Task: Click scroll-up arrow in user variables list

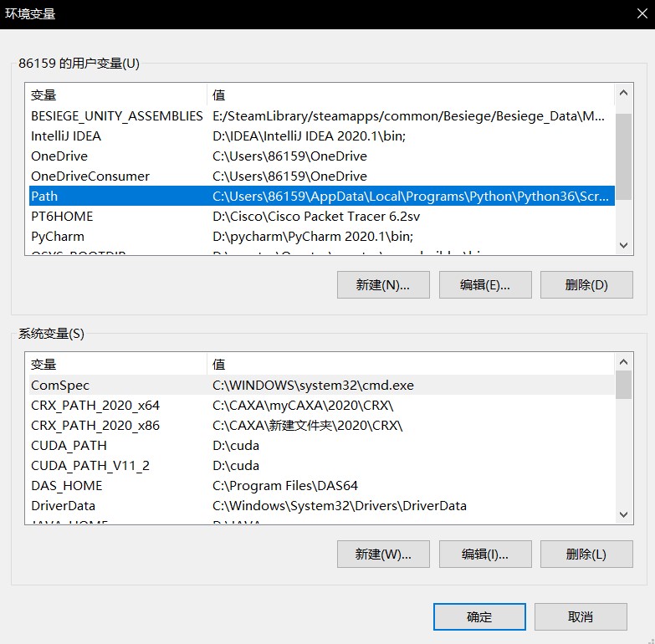Action: point(623,93)
